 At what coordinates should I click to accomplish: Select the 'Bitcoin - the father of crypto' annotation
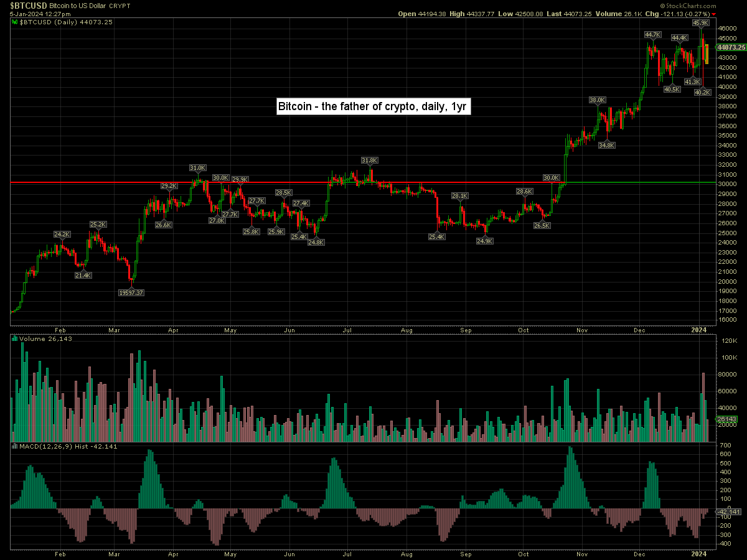click(372, 107)
